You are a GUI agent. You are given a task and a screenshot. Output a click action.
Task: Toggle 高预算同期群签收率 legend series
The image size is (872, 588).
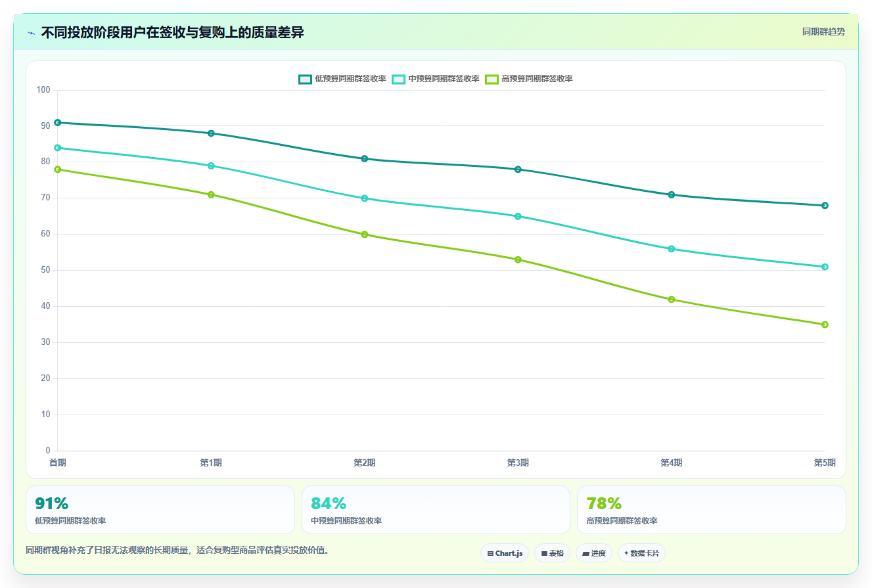point(528,79)
